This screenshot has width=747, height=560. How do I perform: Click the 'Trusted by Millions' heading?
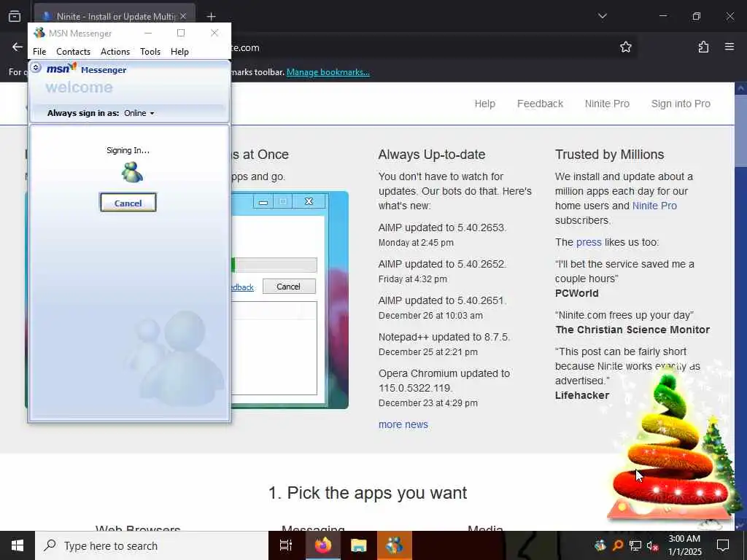click(x=609, y=155)
